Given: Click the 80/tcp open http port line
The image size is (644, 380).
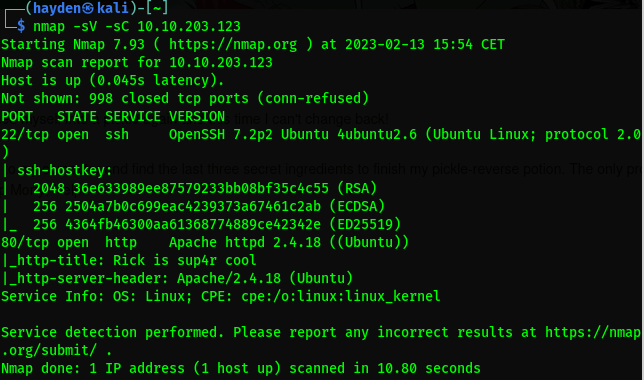Looking at the screenshot, I should (x=205, y=242).
